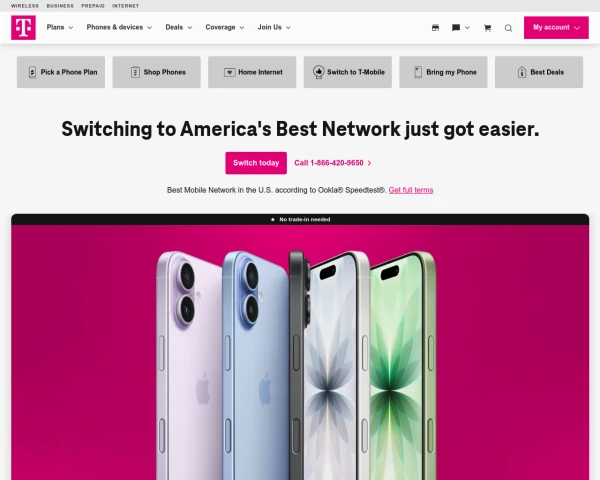This screenshot has width=600, height=480.
Task: Open the chat message icon
Action: (456, 28)
